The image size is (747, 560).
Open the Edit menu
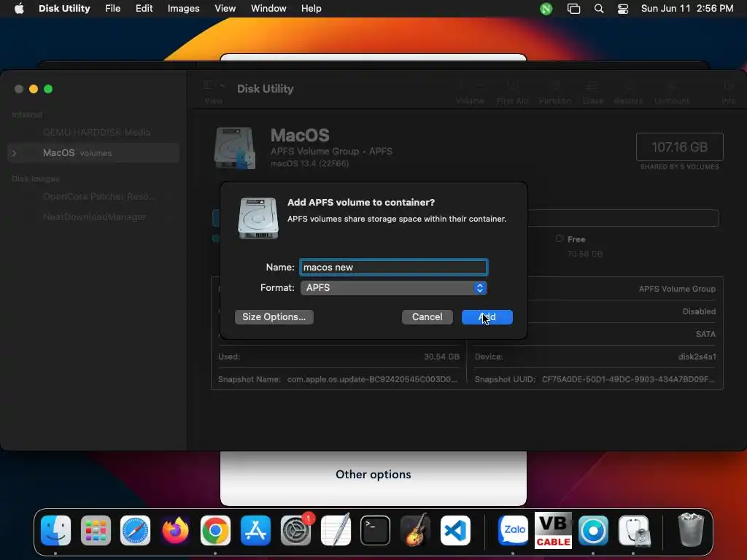point(144,9)
